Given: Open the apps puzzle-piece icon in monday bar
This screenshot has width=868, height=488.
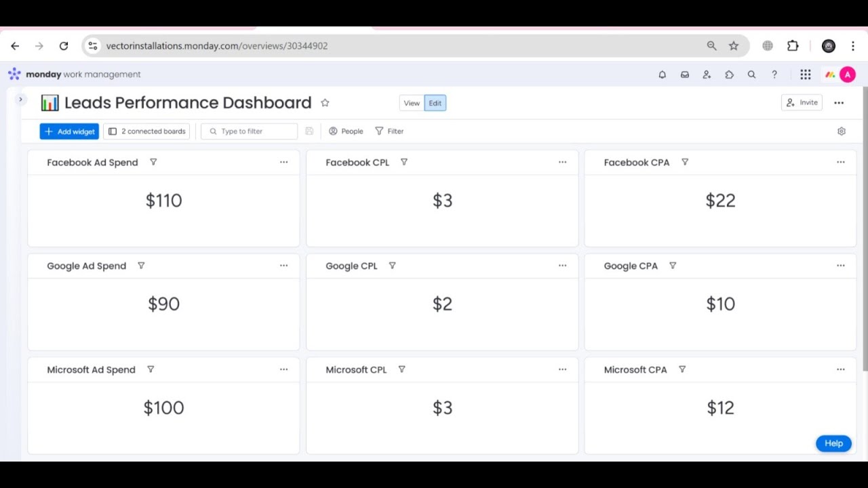Looking at the screenshot, I should 729,75.
